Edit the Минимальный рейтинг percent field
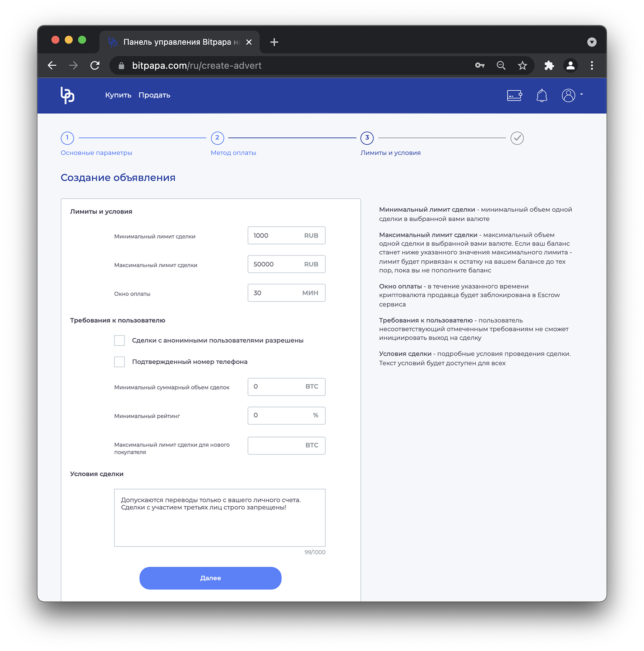Image resolution: width=644 pixels, height=651 pixels. [286, 416]
